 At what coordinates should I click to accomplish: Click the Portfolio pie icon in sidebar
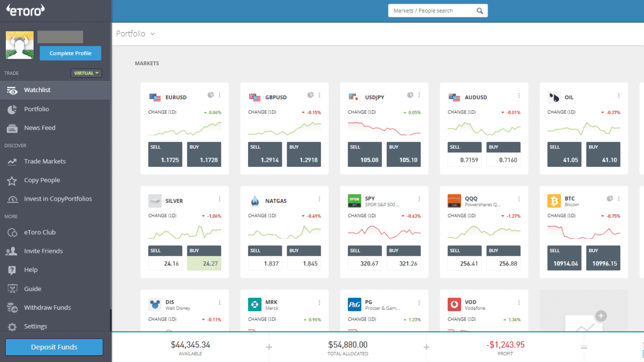pos(12,109)
